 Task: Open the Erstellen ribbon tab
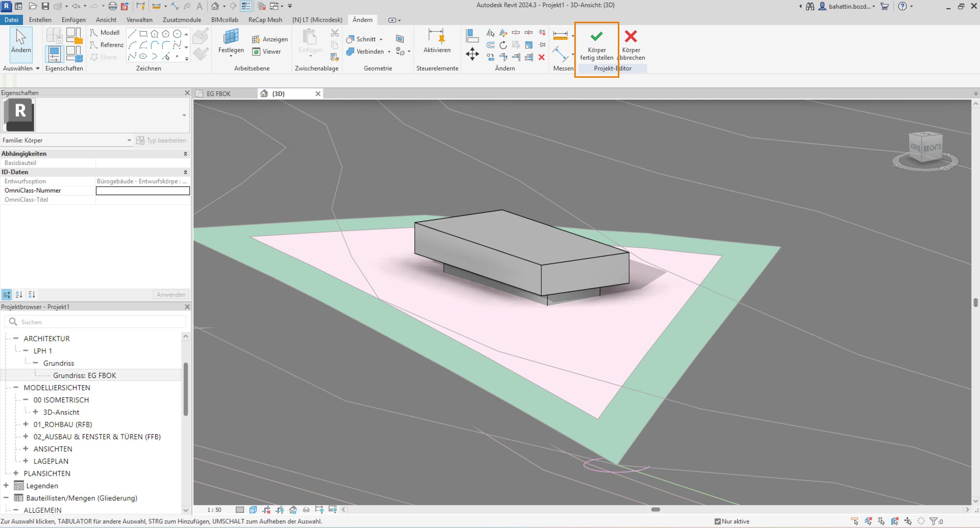coord(40,20)
